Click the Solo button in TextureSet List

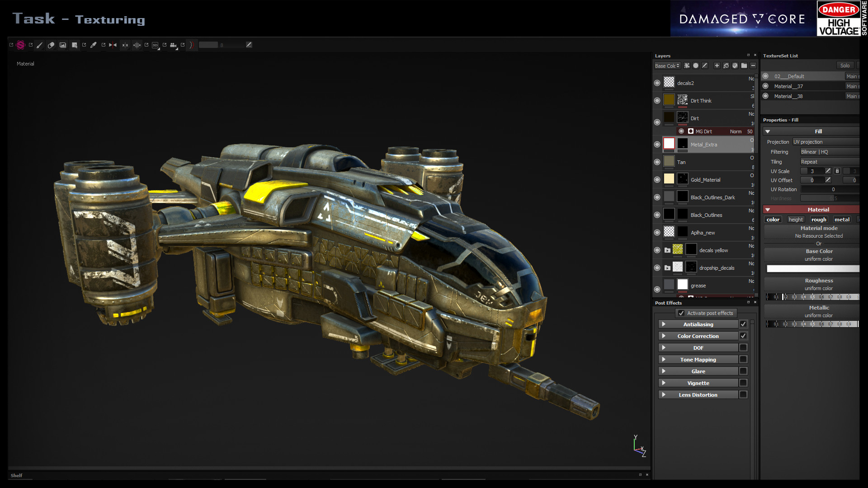tap(844, 65)
